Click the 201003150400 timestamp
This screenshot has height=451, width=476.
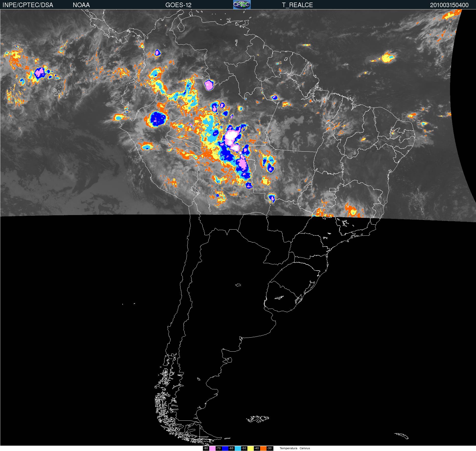(449, 5)
